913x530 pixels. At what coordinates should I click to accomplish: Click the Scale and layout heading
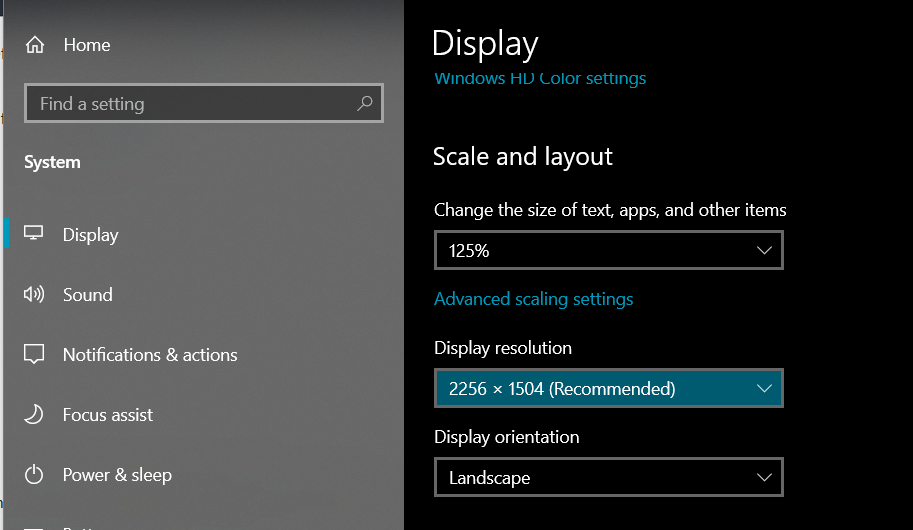click(522, 157)
